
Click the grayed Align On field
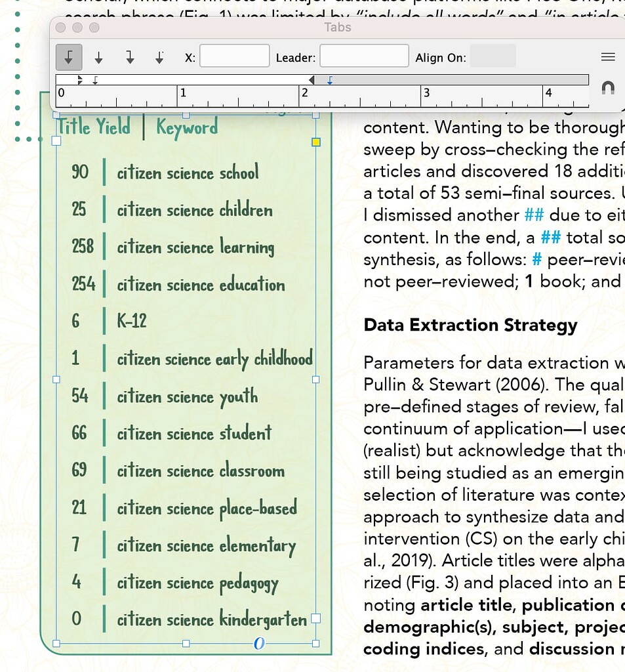[493, 56]
